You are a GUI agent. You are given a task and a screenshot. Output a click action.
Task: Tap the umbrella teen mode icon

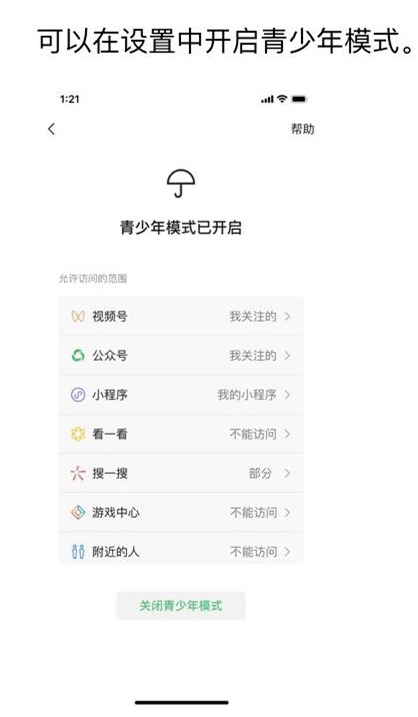click(x=181, y=183)
